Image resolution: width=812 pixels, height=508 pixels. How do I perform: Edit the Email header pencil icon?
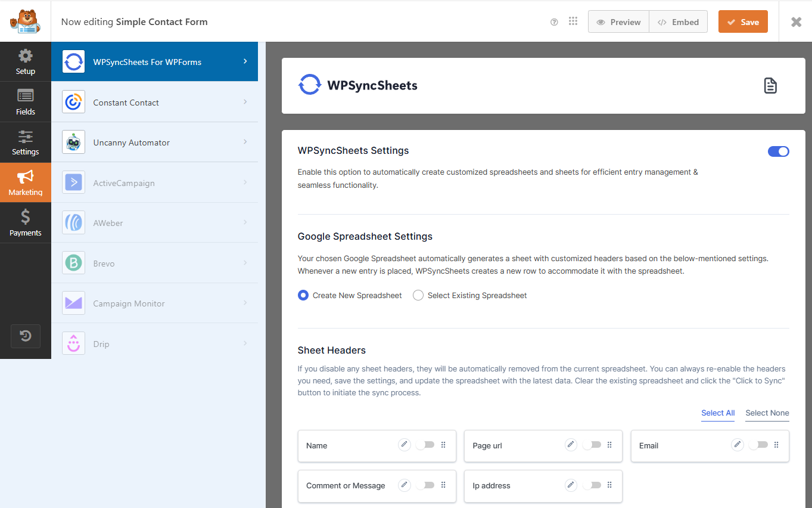point(738,445)
